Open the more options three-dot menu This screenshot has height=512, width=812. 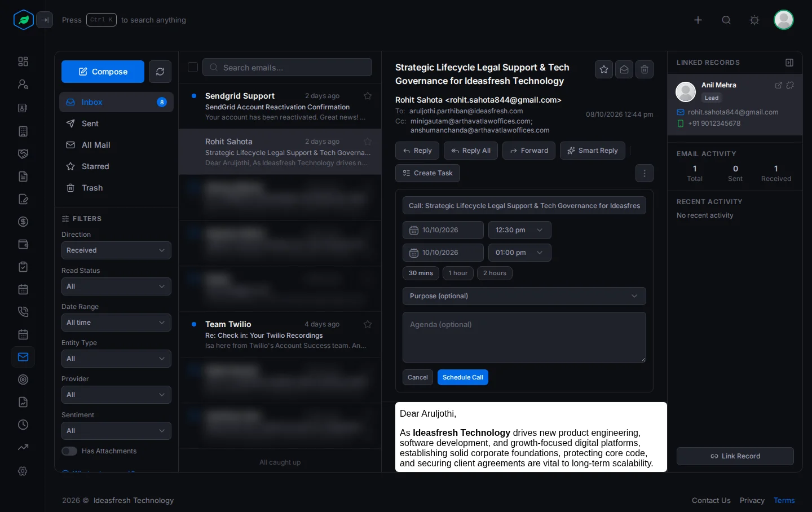point(645,173)
